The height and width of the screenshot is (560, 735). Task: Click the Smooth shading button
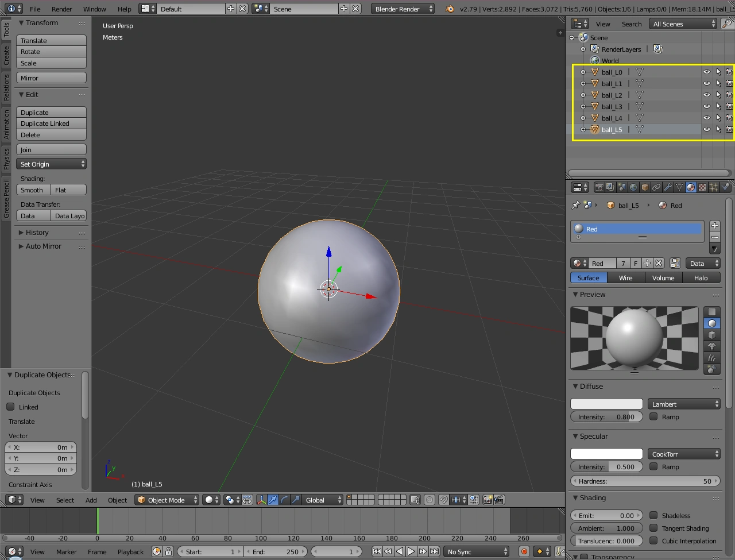coord(33,190)
